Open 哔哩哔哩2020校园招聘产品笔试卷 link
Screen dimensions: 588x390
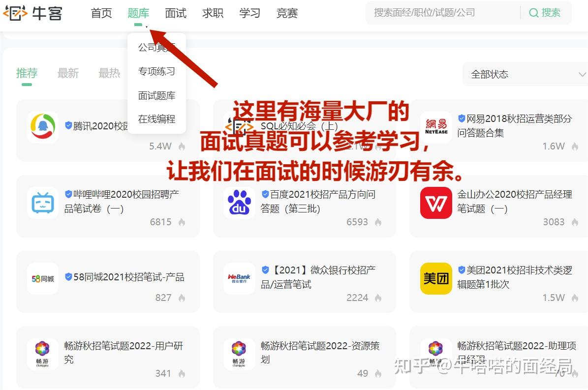click(122, 201)
